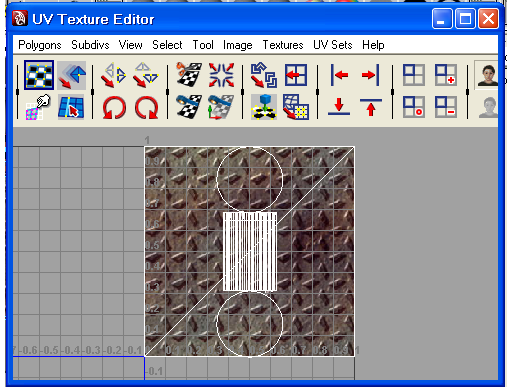This screenshot has width=512, height=387.
Task: Toggle UV lattice tool checker icon
Action: [39, 75]
